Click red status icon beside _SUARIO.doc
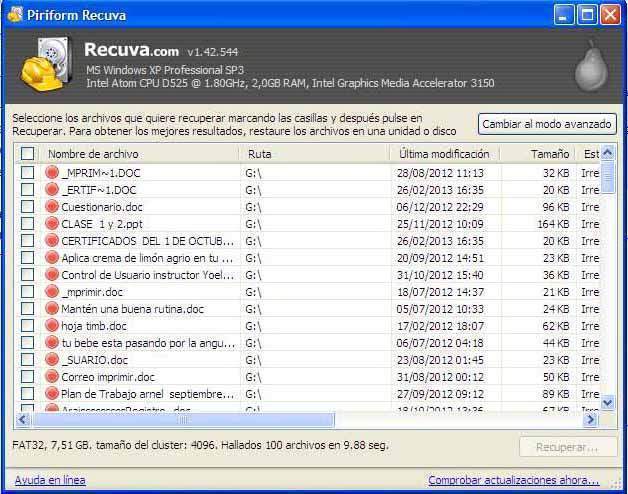This screenshot has height=494, width=628. click(52, 360)
